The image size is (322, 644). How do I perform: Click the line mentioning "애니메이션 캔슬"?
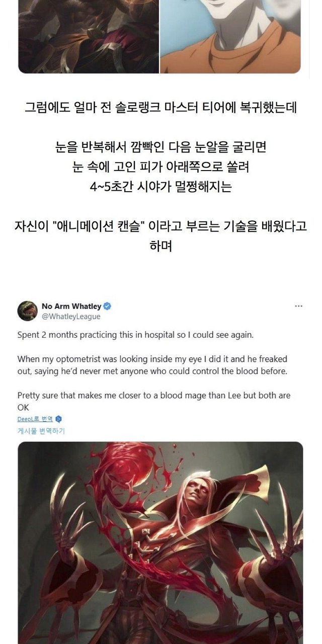(160, 226)
